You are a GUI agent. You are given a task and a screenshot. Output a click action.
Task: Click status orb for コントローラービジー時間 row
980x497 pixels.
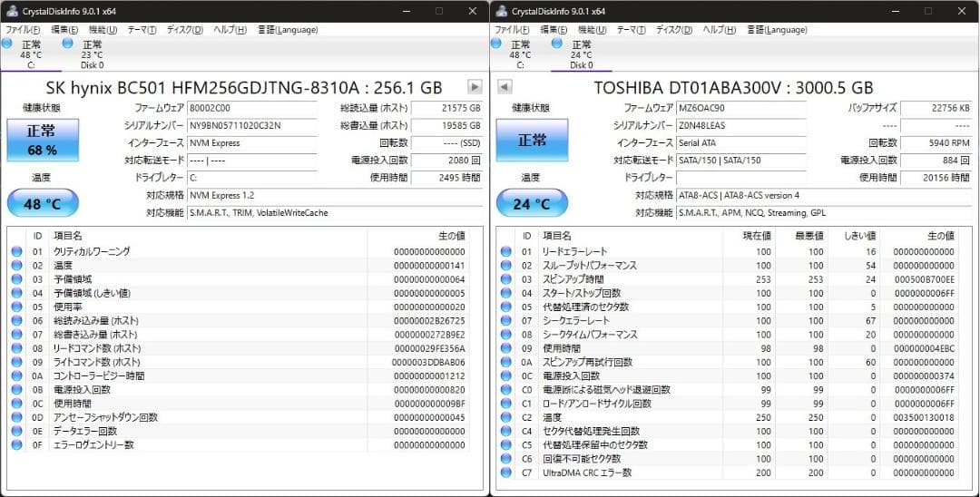point(16,375)
